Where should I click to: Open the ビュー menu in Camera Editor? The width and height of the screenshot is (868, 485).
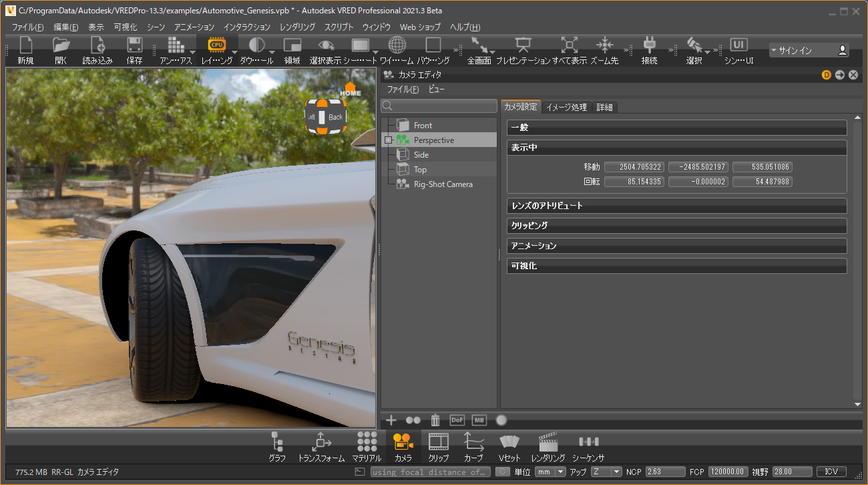(x=437, y=90)
